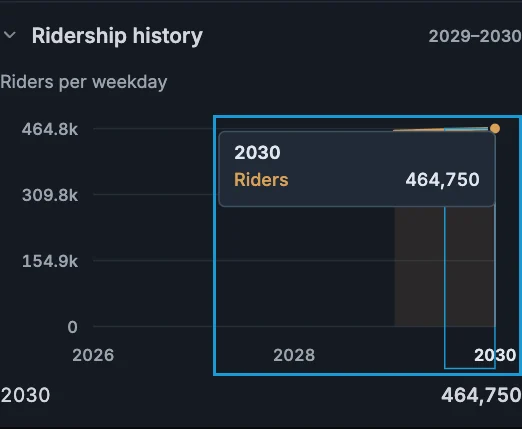Select the 2026 x-axis label
522x429 pixels.
tap(93, 355)
